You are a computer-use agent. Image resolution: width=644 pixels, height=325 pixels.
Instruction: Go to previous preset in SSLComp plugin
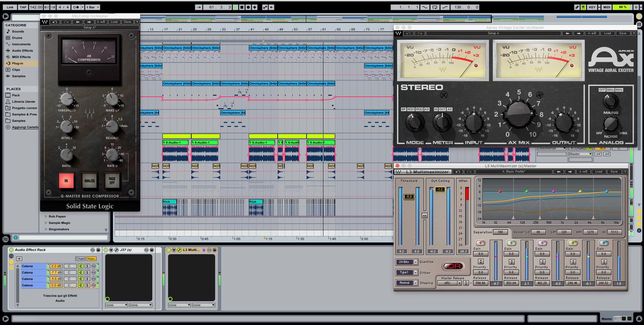(78, 22)
